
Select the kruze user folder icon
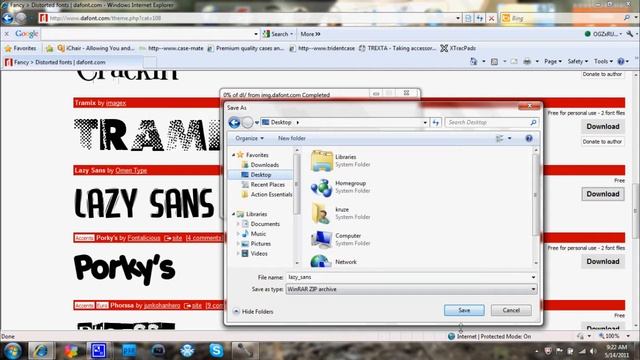322,213
